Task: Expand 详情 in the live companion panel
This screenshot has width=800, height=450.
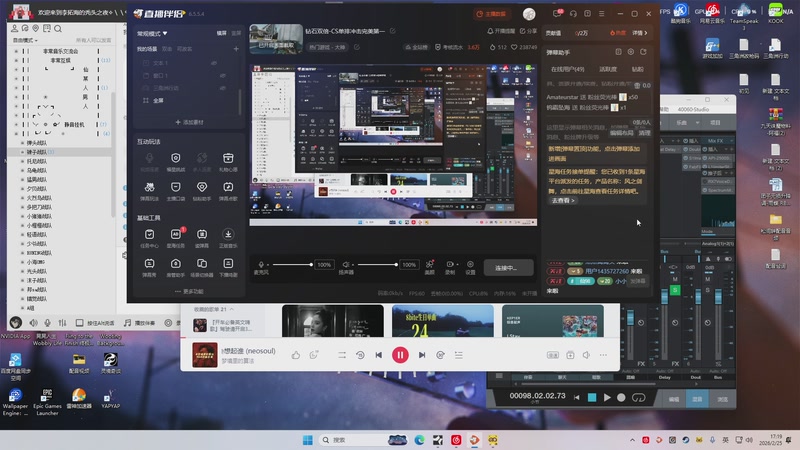Action: coord(640,33)
